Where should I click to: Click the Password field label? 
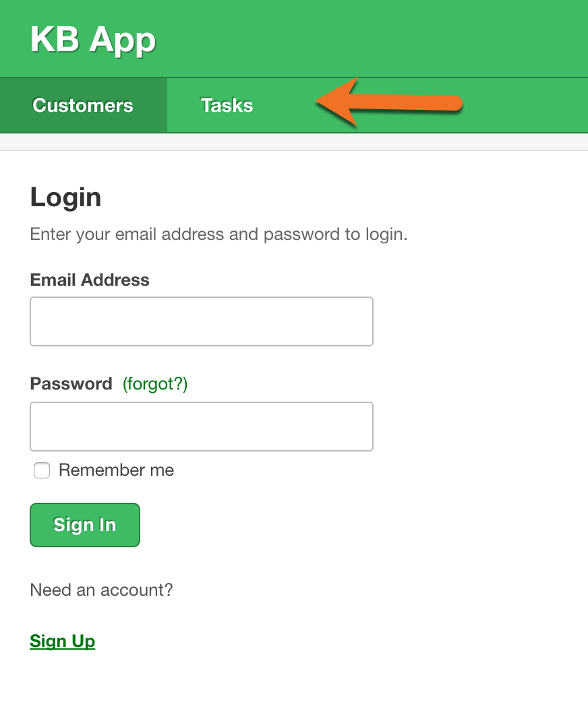pos(71,384)
